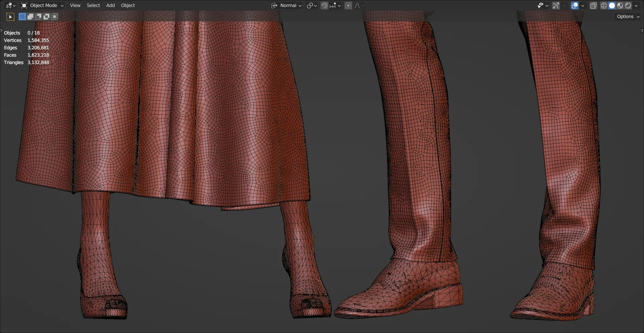Switch to material preview shading
This screenshot has height=333, width=644.
click(x=620, y=5)
